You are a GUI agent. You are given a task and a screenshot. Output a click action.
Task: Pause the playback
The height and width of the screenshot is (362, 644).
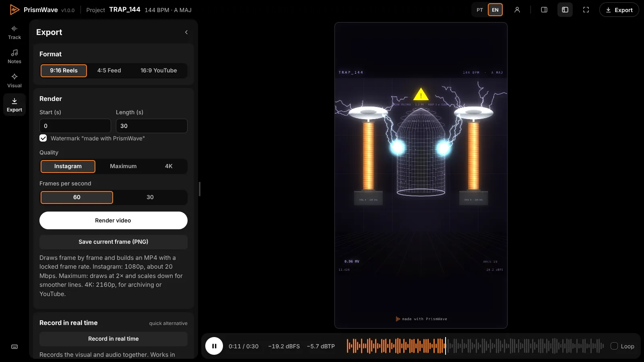tap(214, 346)
